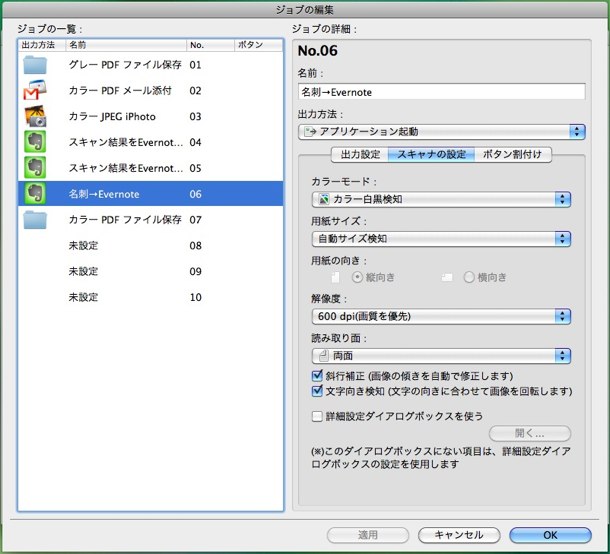Select job 05 スキャン結果をEvernot...
Image resolution: width=610 pixels, height=554 pixels.
pos(151,168)
